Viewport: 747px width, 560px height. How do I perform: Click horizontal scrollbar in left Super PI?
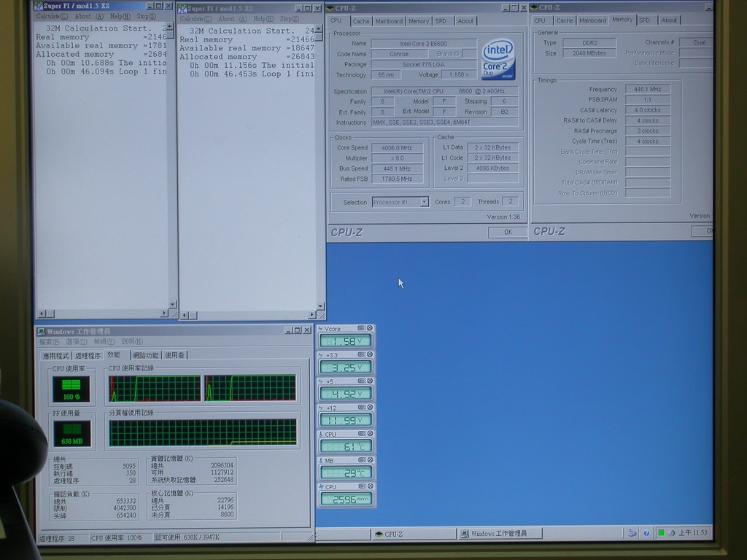click(103, 314)
